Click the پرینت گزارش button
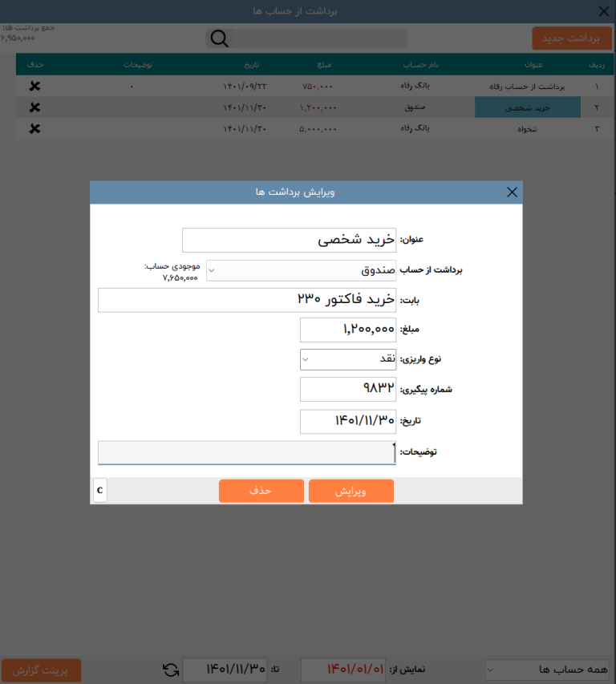Image resolution: width=616 pixels, height=684 pixels. point(41,670)
